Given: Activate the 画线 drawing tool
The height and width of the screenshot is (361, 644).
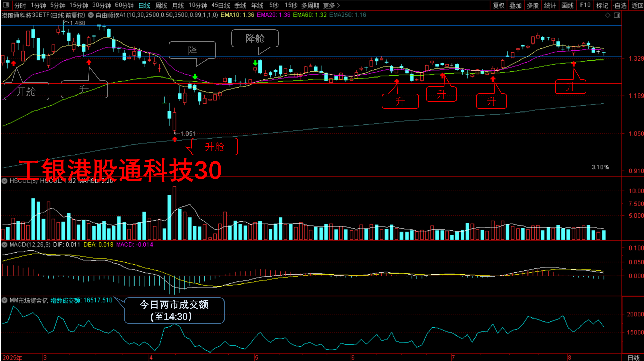Looking at the screenshot, I should click(x=567, y=5).
